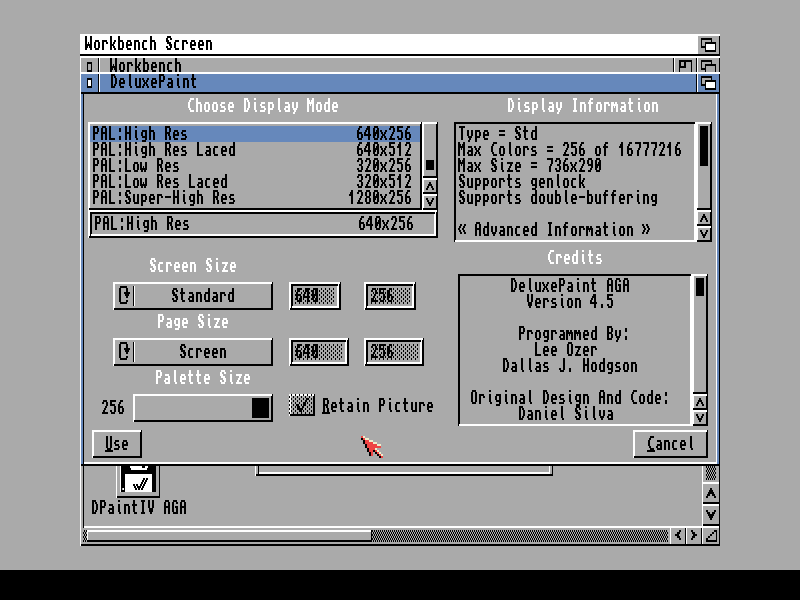Screen dimensions: 800x600
Task: Click the "« Advanced Information »" line
Action: (x=554, y=230)
